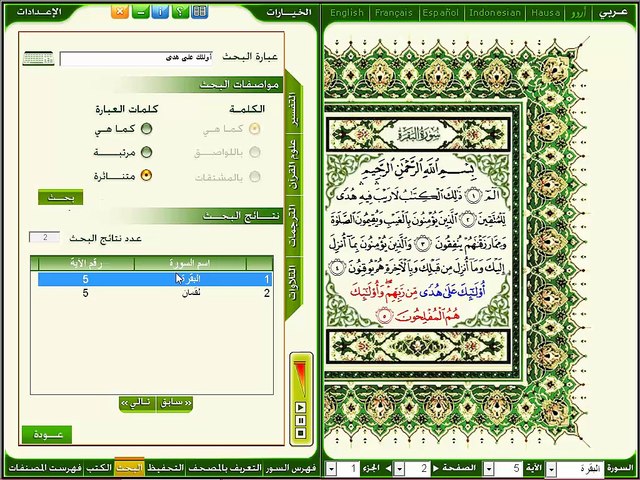Select result row 1 البقرة

tap(155, 279)
